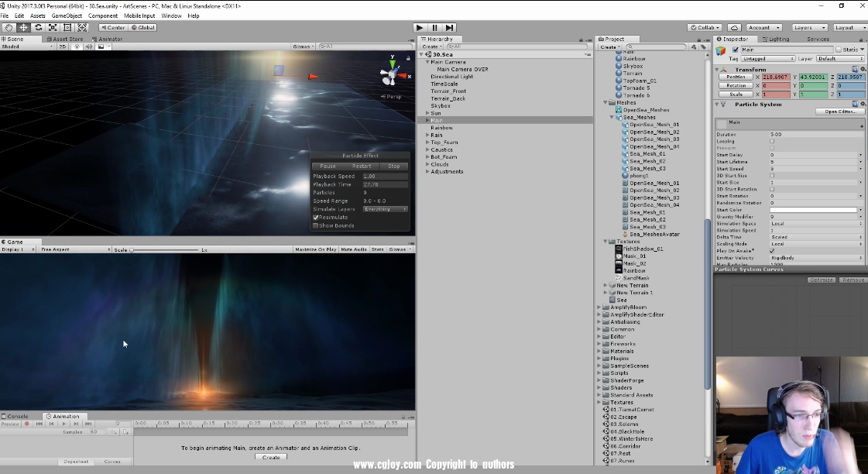868x474 pixels.
Task: Select the Hand tool in toolbar
Action: [9, 28]
